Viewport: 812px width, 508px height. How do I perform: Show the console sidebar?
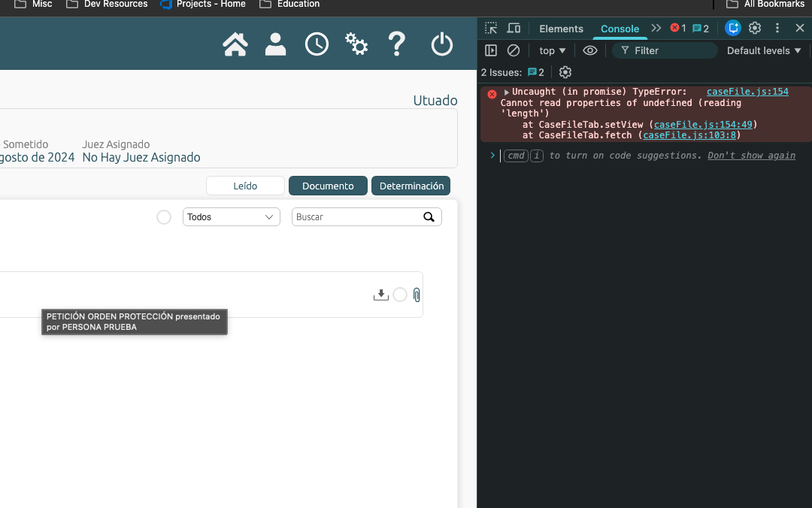[x=491, y=50]
